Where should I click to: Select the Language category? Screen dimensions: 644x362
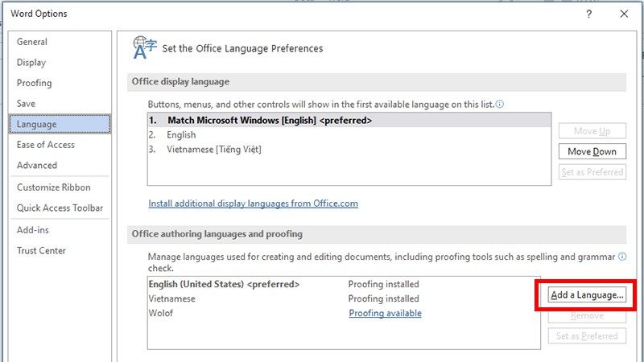tap(60, 124)
